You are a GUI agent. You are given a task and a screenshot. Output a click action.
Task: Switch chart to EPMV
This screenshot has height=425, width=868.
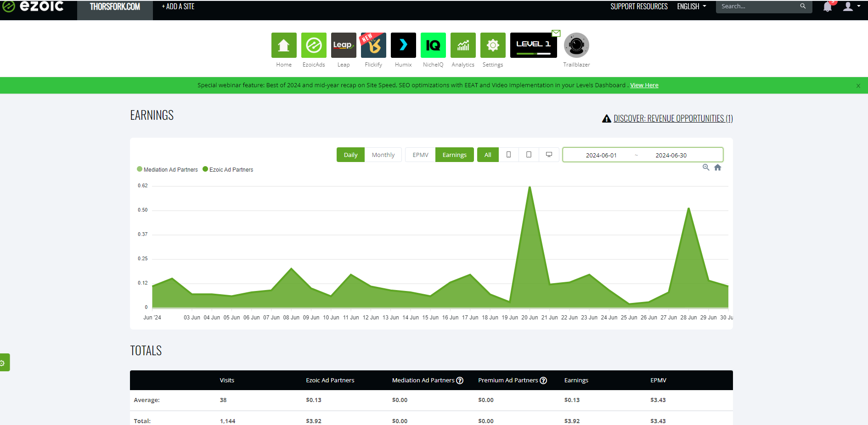pos(420,155)
